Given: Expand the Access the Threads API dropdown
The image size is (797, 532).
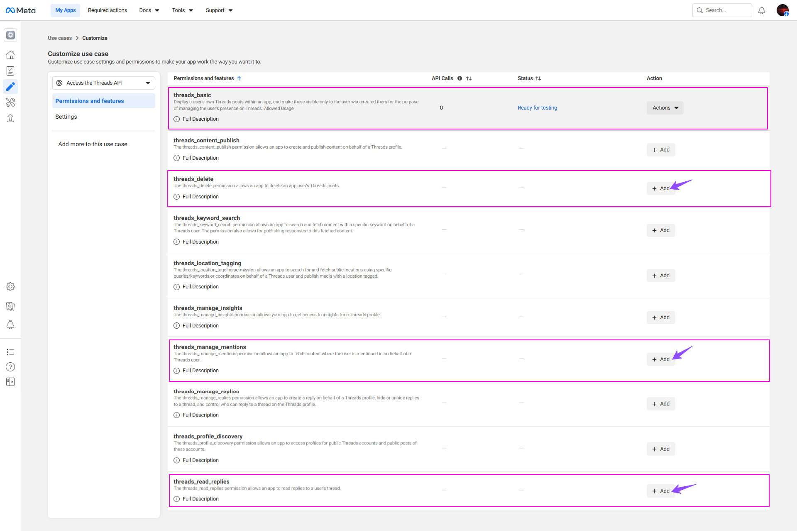Looking at the screenshot, I should [x=104, y=83].
